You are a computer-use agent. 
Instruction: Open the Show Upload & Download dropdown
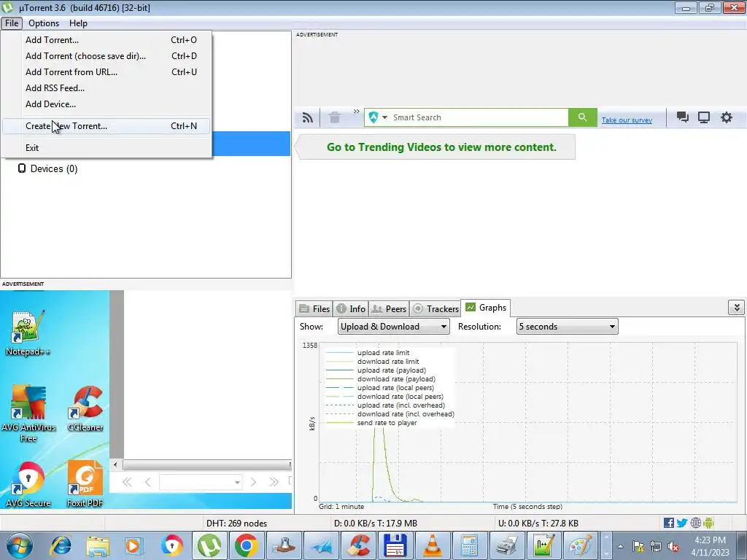(393, 327)
